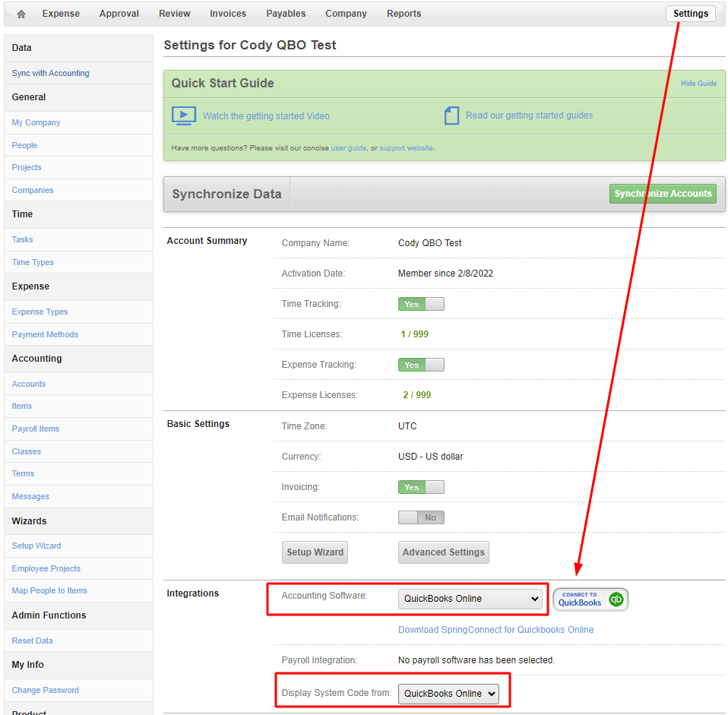This screenshot has height=715, width=728.
Task: Click the Member since 2/8/2022 text
Action: (446, 274)
